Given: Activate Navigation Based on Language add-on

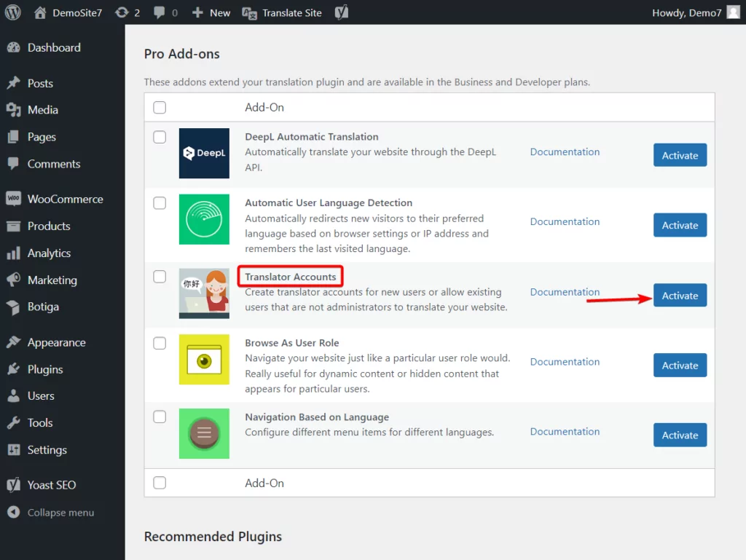Looking at the screenshot, I should 680,435.
